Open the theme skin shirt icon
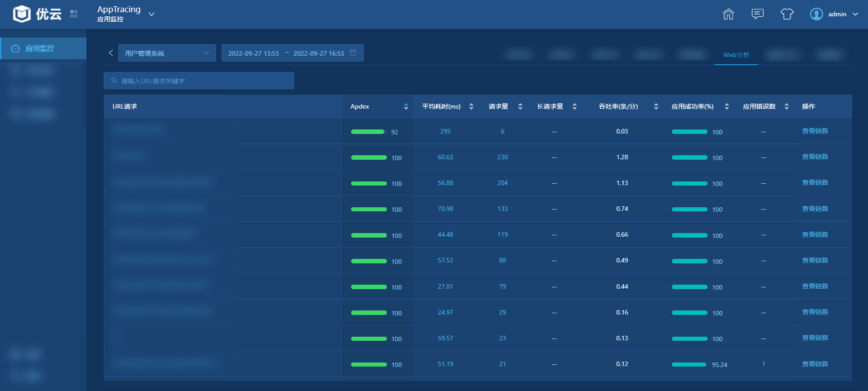Image resolution: width=868 pixels, height=391 pixels. pyautogui.click(x=787, y=14)
